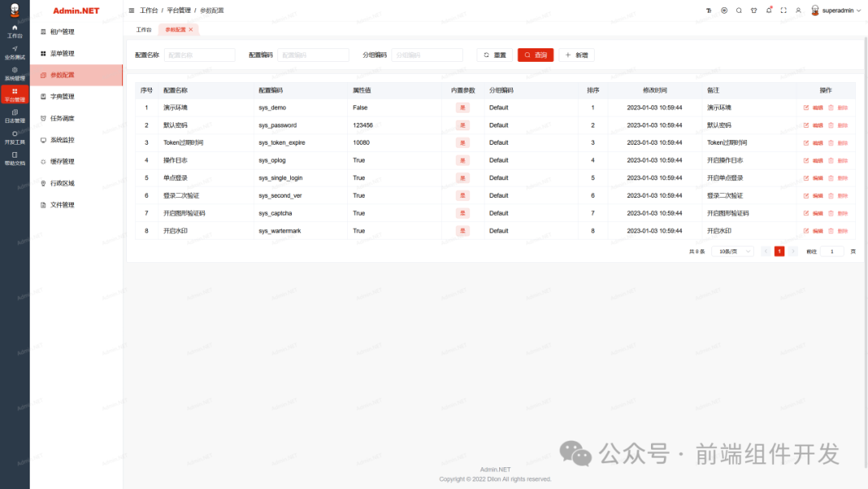868x489 pixels.
Task: Toggle fullscreen with the expand icon
Action: pyautogui.click(x=782, y=10)
